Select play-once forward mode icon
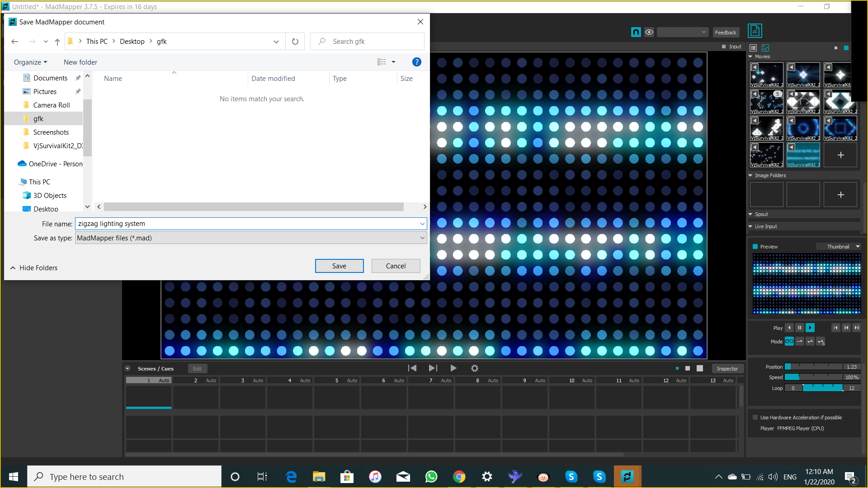868x488 pixels. click(x=800, y=342)
